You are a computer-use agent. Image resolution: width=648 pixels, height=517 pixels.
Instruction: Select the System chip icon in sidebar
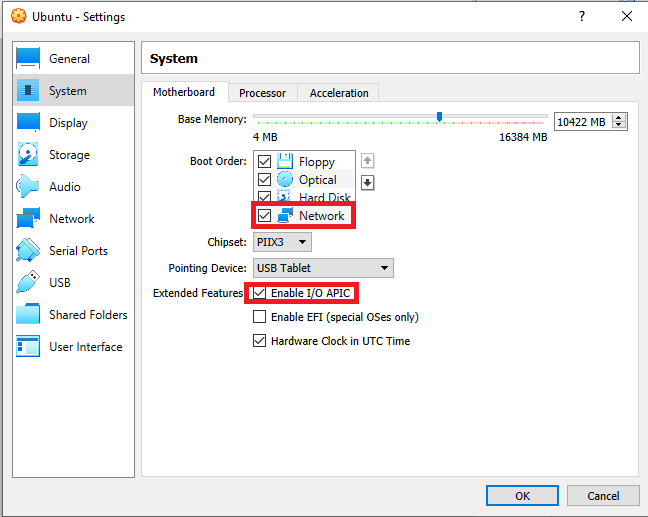[28, 90]
